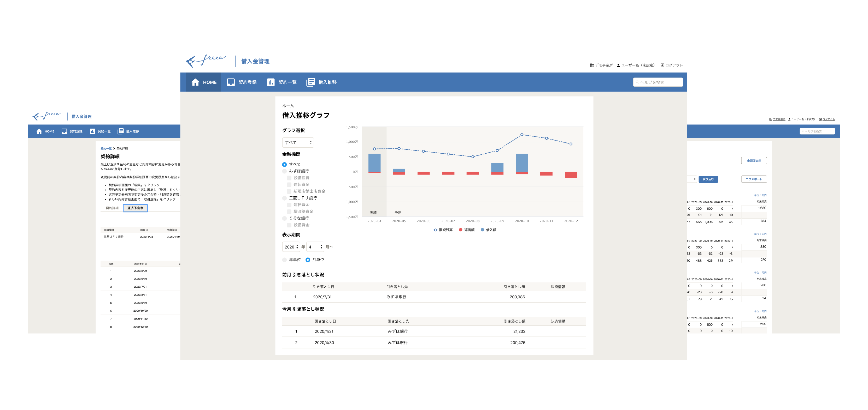Click the logout icon beside ログアウト in main header
The width and height of the screenshot is (868, 410).
coord(662,65)
